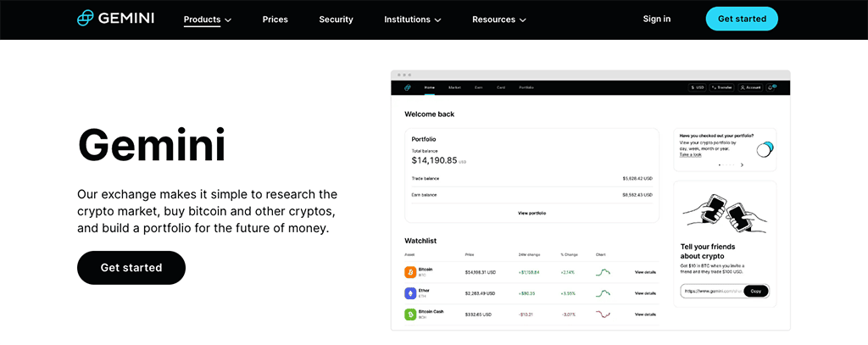Click the coin illustration in the portfolio tip card
This screenshot has height=345, width=868.
coord(765,149)
